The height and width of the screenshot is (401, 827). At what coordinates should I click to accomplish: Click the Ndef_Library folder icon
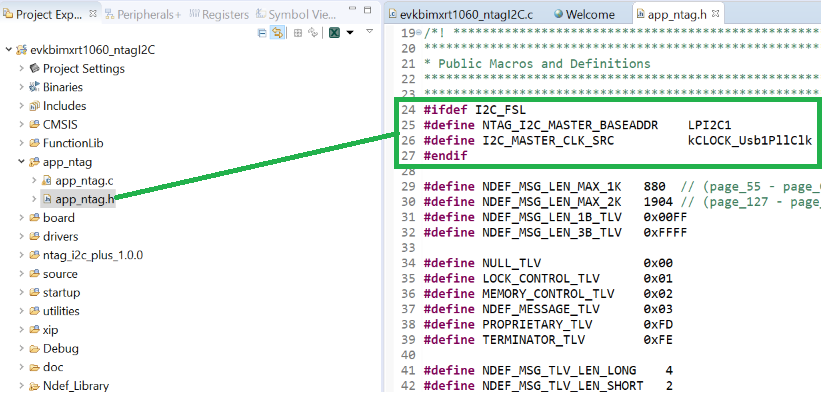pos(34,386)
